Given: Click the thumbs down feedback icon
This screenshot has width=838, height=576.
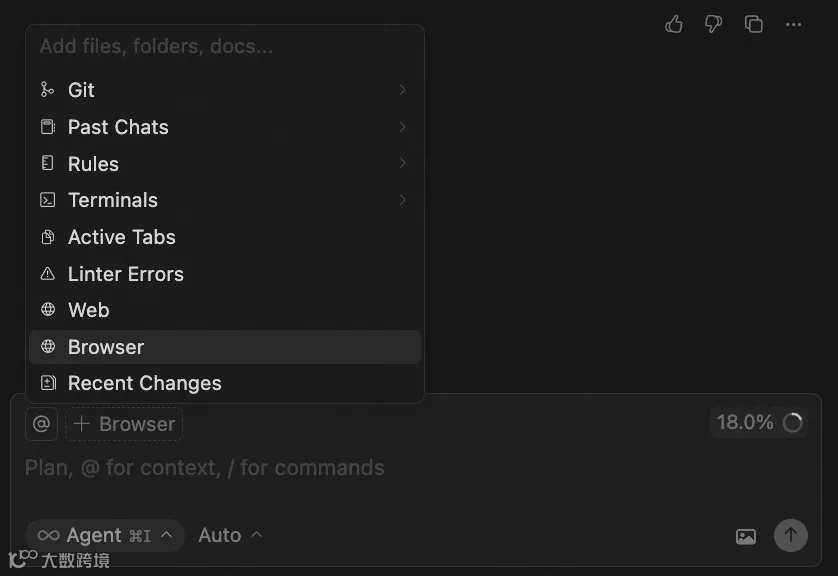Looking at the screenshot, I should tap(713, 24).
